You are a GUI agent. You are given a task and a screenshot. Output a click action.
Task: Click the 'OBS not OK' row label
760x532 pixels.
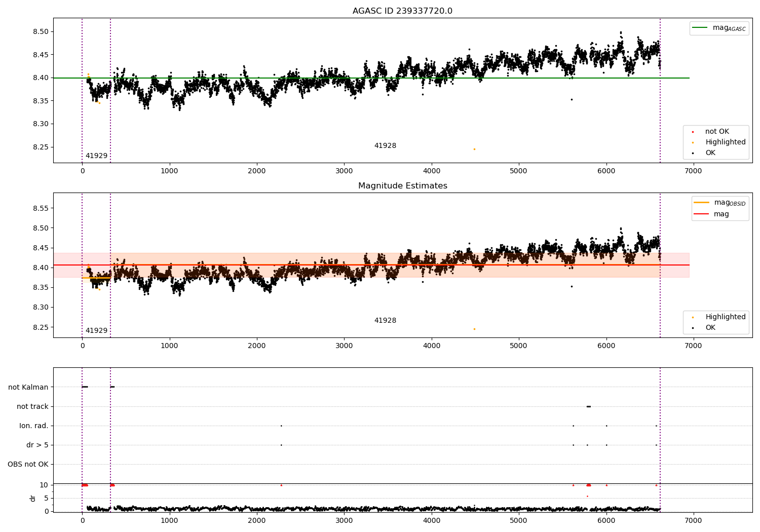click(28, 465)
